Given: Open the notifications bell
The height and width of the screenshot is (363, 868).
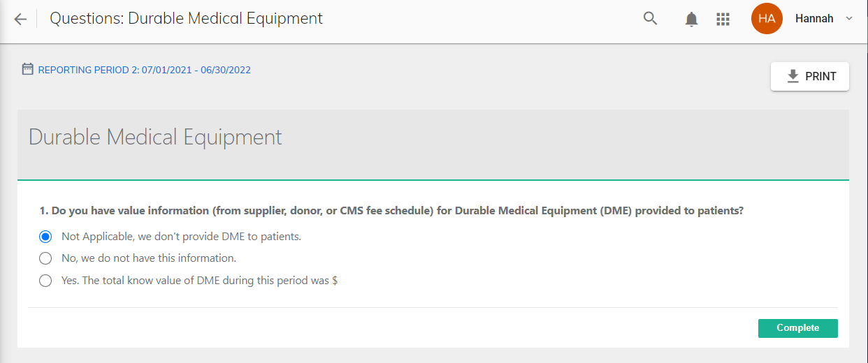Looking at the screenshot, I should coord(691,20).
